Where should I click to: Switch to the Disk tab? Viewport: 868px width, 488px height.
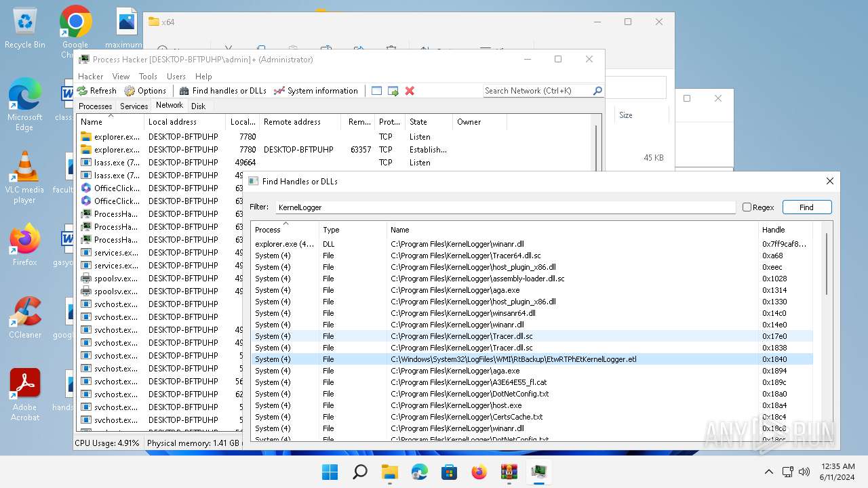198,106
